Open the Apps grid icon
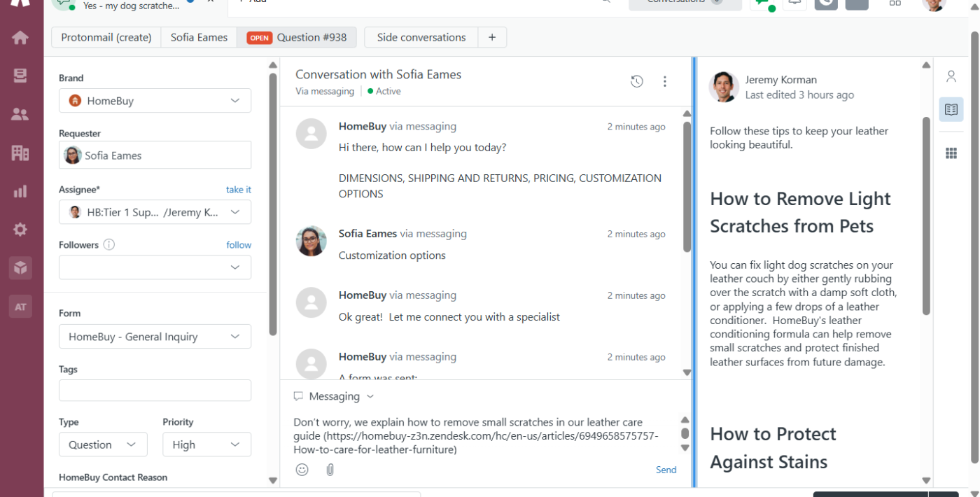980x497 pixels. [x=951, y=153]
